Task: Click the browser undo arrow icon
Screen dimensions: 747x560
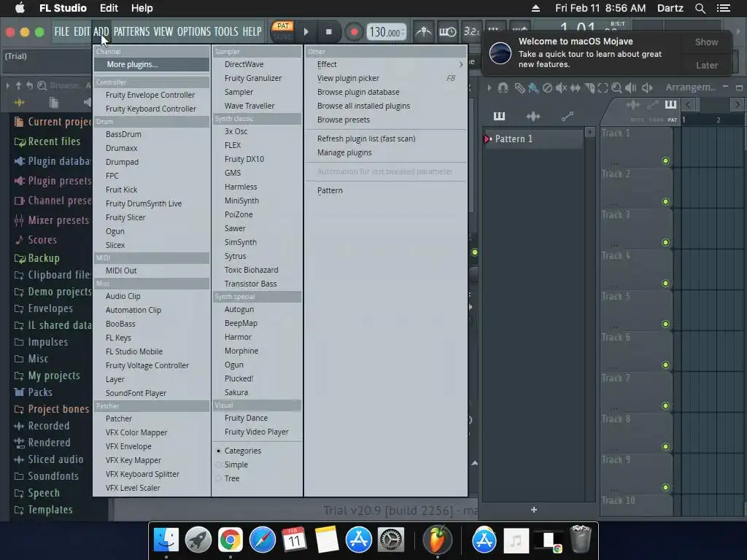Action: point(29,85)
